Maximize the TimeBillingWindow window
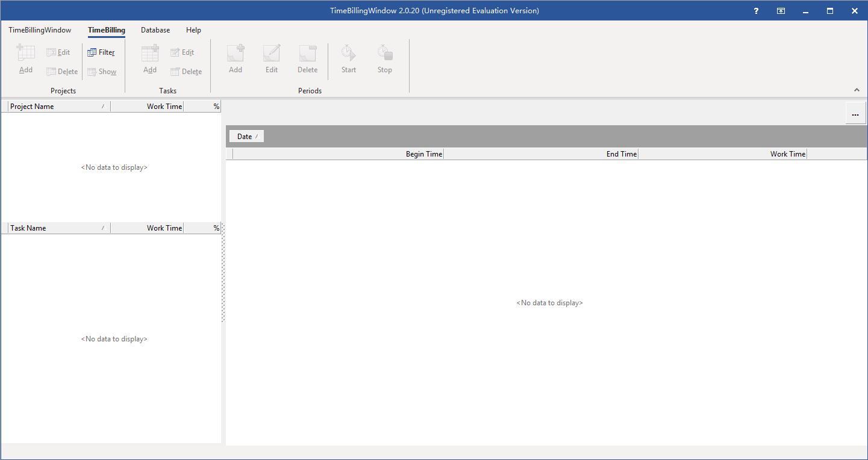Screen dimensions: 868x460 tap(830, 11)
